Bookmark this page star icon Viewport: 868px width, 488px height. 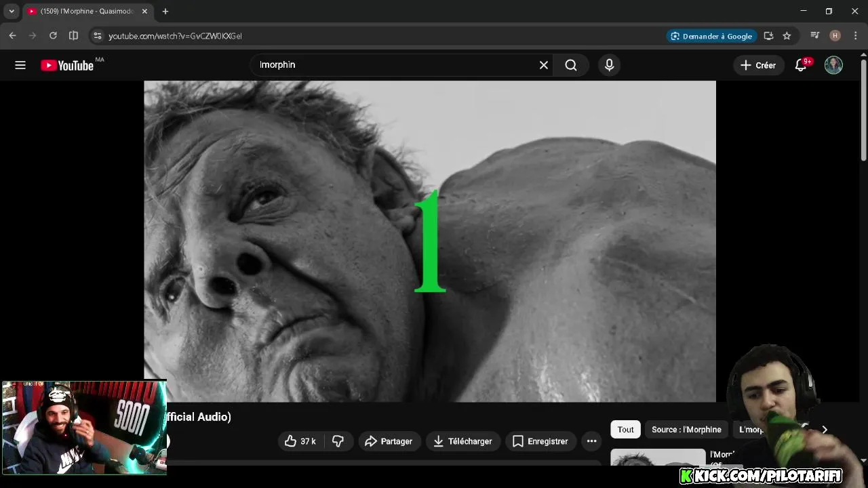coord(787,36)
